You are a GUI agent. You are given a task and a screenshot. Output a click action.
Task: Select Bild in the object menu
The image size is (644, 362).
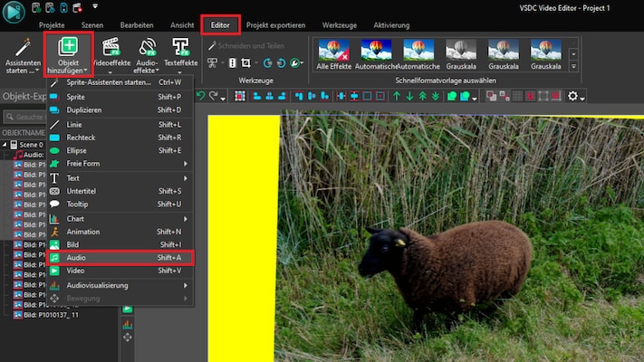(74, 244)
